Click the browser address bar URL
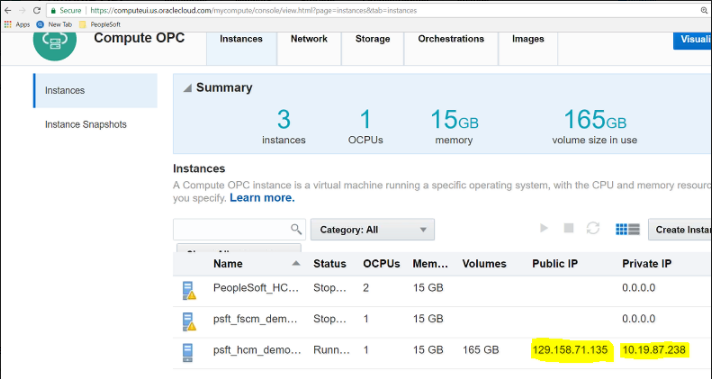The width and height of the screenshot is (712, 379). click(253, 10)
